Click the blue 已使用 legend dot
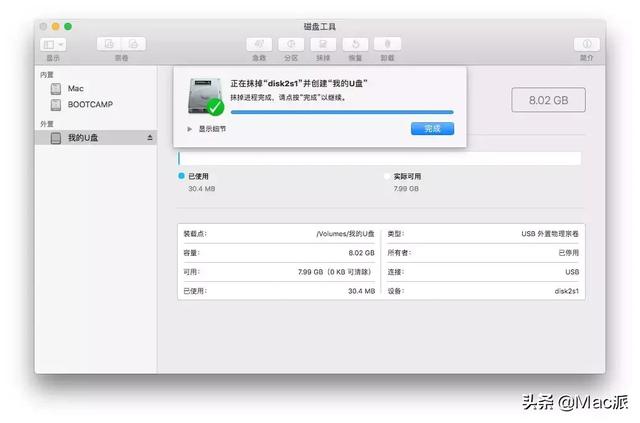Viewport: 640px width, 423px height. [x=181, y=176]
